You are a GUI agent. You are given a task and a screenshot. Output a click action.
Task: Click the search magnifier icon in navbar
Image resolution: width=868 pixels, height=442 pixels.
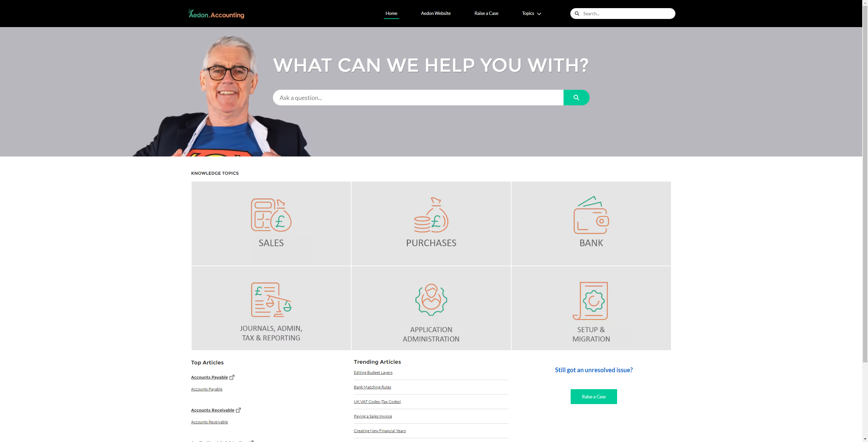[577, 13]
